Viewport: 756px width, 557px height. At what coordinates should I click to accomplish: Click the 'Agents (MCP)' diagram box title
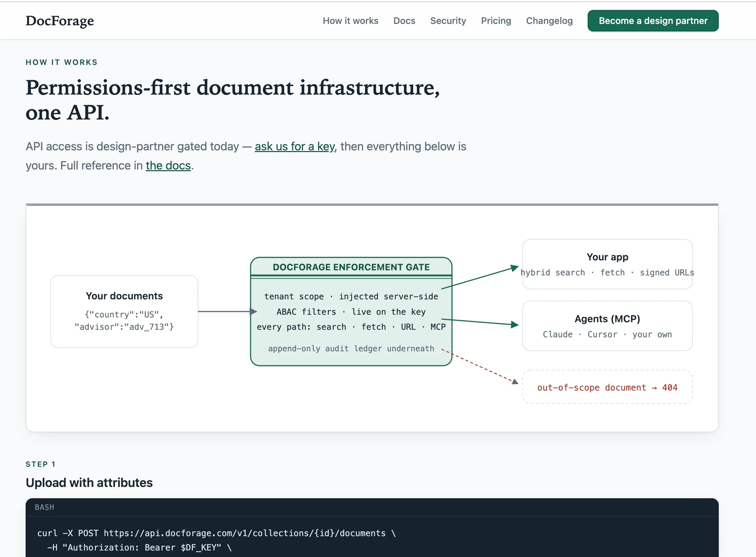[x=607, y=319]
